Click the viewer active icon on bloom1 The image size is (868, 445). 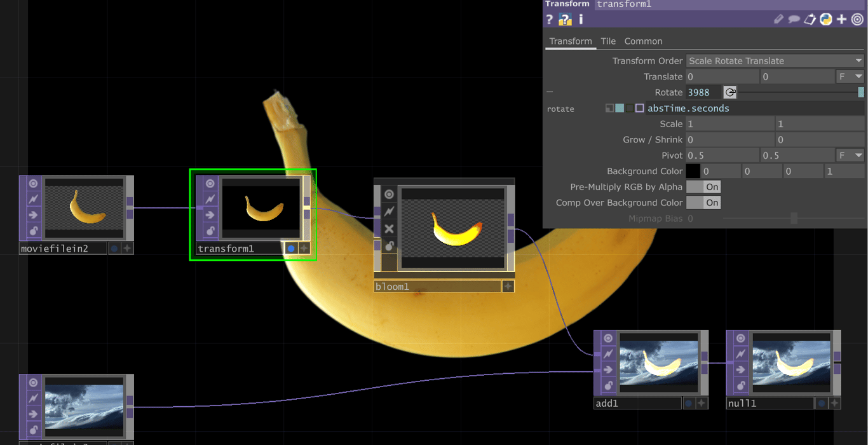[x=389, y=195]
